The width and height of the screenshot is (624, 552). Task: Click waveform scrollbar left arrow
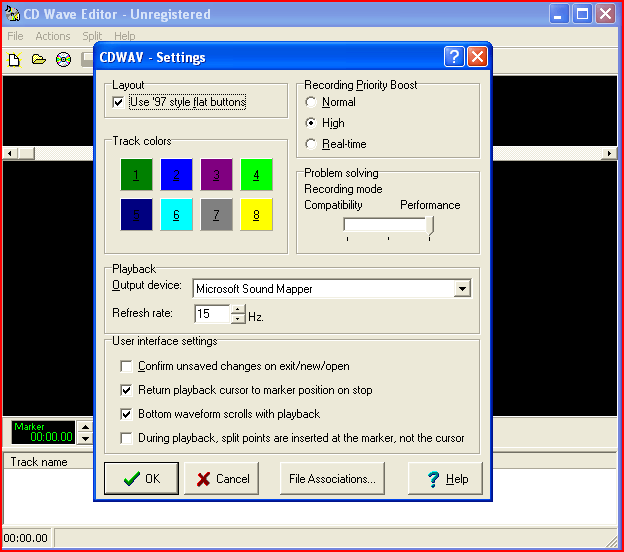click(x=10, y=153)
